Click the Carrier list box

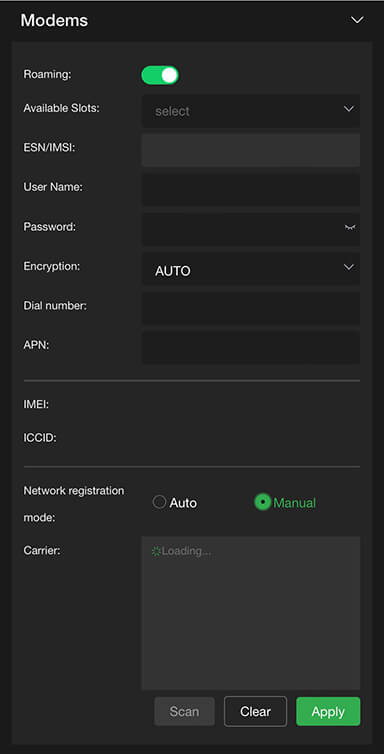tap(250, 613)
